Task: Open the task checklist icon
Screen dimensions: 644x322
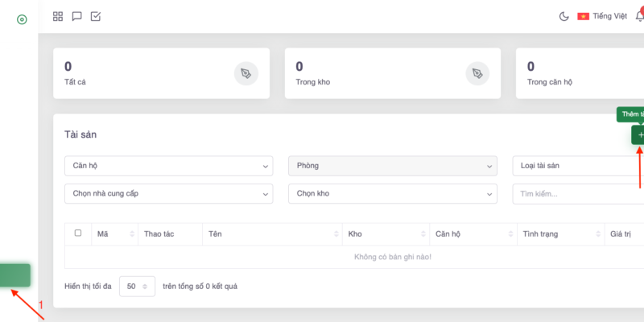Action: (x=96, y=16)
